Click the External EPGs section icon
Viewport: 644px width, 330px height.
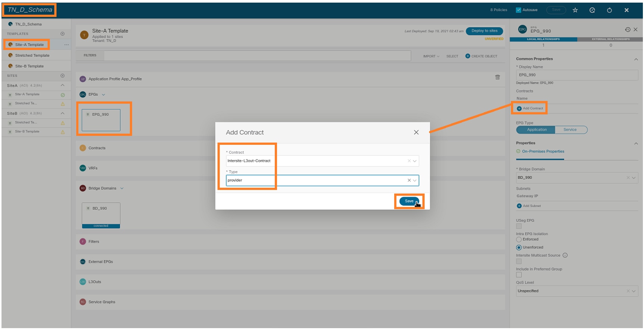(x=83, y=262)
